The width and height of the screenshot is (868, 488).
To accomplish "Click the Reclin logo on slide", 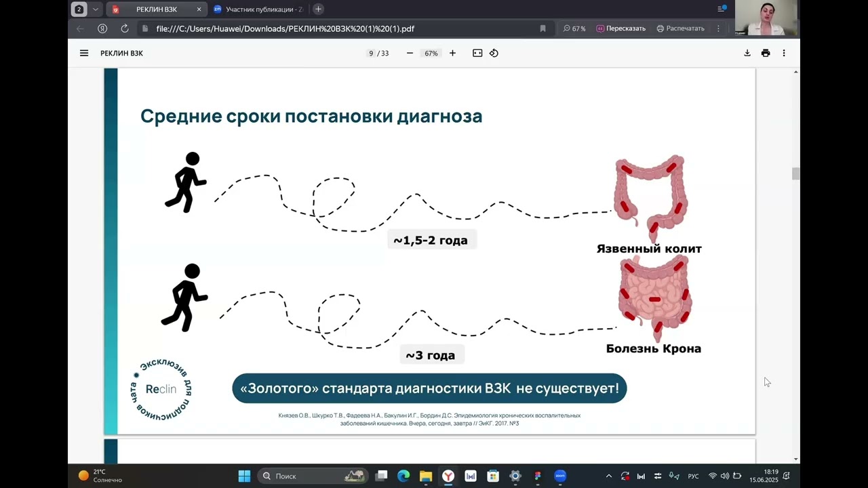I will tap(161, 389).
